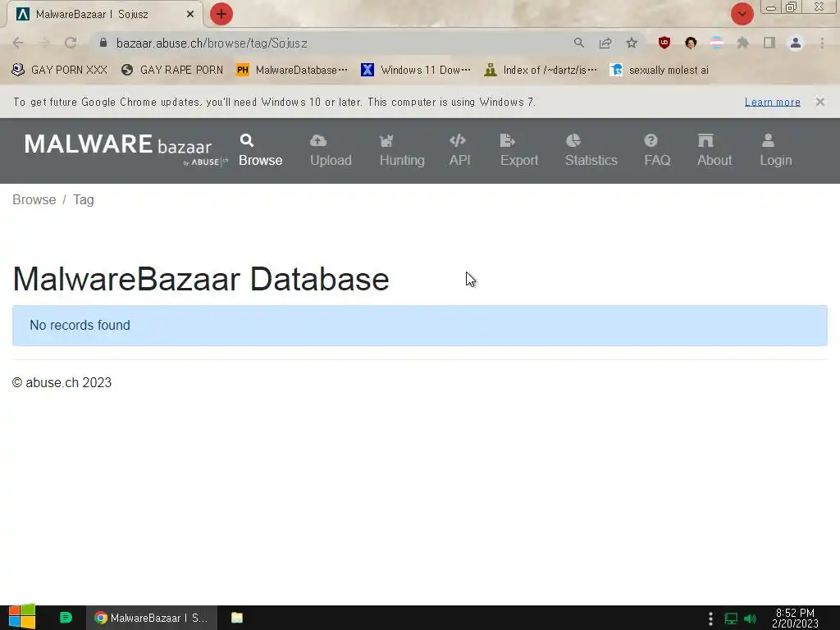
Task: Open the Windows Start button
Action: (x=22, y=617)
